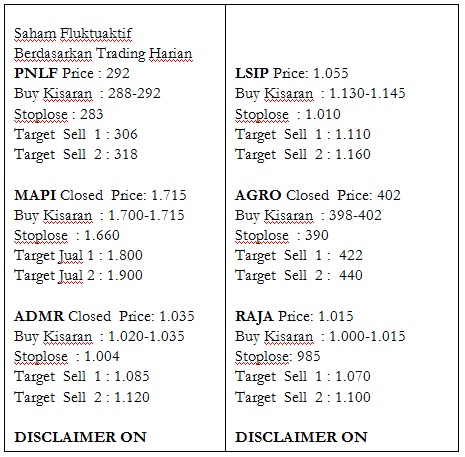This screenshot has height=457, width=465.
Task: Click the bold RAJA ticker text
Action: (x=254, y=316)
